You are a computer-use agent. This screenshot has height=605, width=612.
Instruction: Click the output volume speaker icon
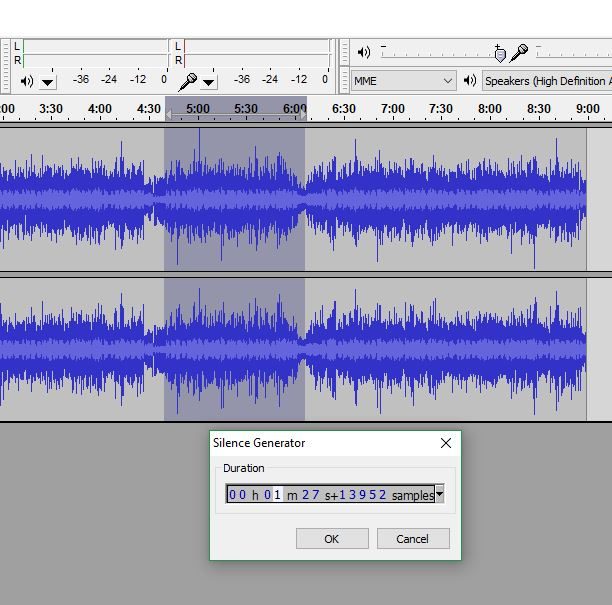(x=364, y=52)
